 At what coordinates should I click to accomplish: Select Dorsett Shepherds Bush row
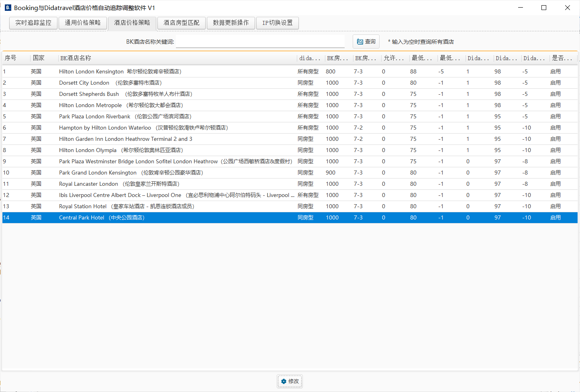click(290, 94)
